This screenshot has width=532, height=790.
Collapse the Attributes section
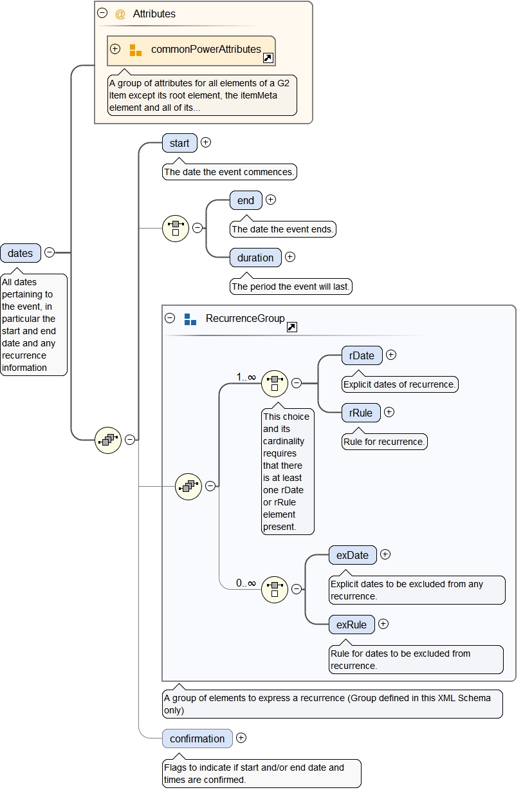(102, 13)
